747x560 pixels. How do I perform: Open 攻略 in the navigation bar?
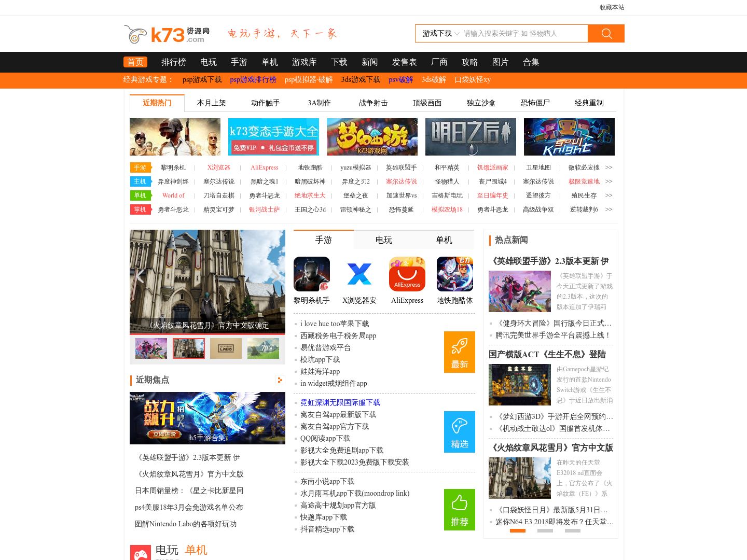(x=470, y=62)
